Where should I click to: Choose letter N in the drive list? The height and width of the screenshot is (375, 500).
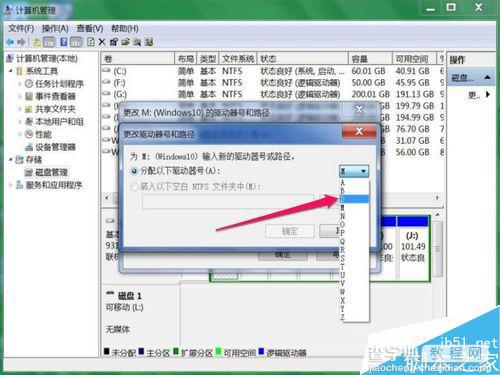tap(354, 216)
